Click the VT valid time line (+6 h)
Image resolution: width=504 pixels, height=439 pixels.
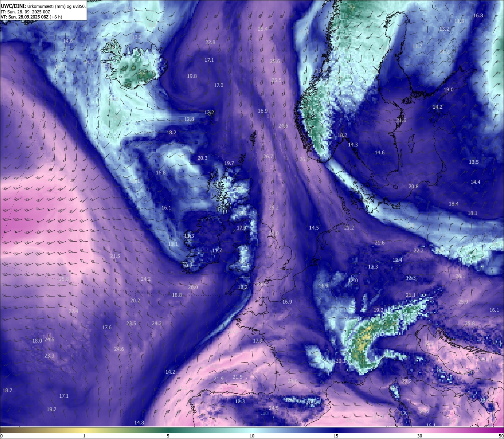[31, 17]
